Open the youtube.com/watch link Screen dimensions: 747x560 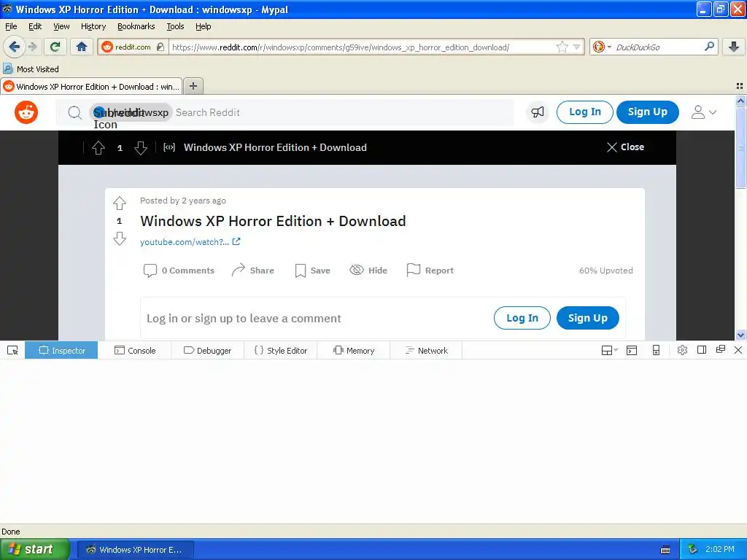pos(190,242)
